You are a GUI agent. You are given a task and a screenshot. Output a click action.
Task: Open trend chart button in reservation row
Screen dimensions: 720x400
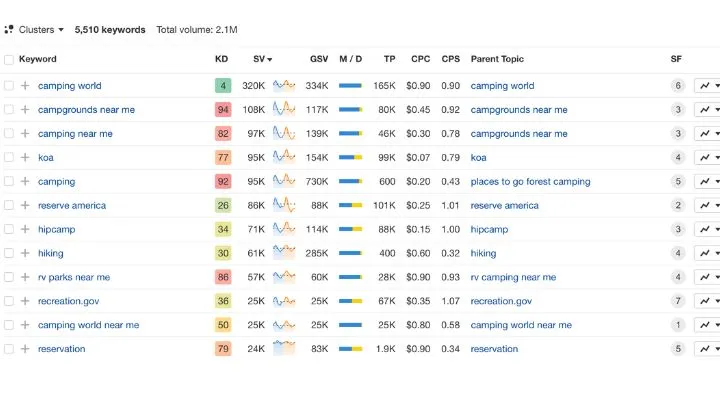[704, 349]
